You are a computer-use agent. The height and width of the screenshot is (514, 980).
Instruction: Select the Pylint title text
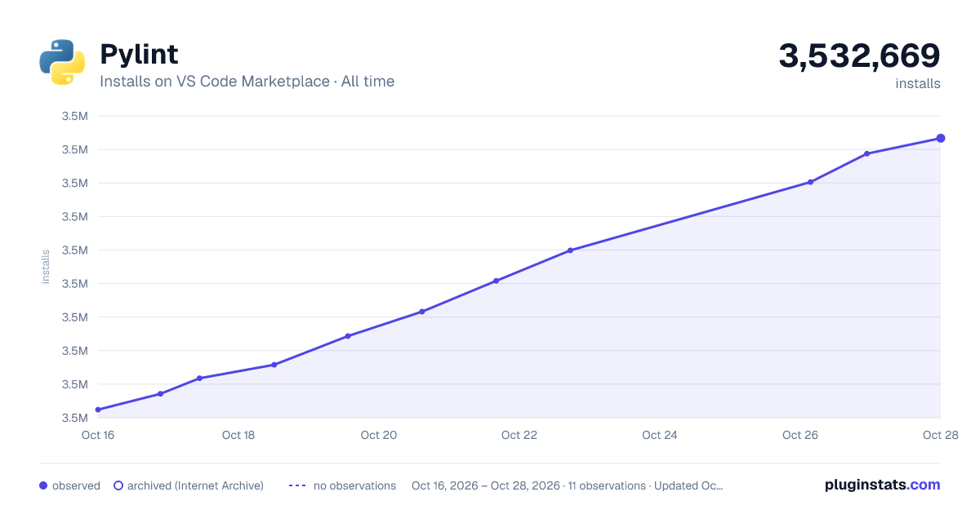click(x=139, y=55)
